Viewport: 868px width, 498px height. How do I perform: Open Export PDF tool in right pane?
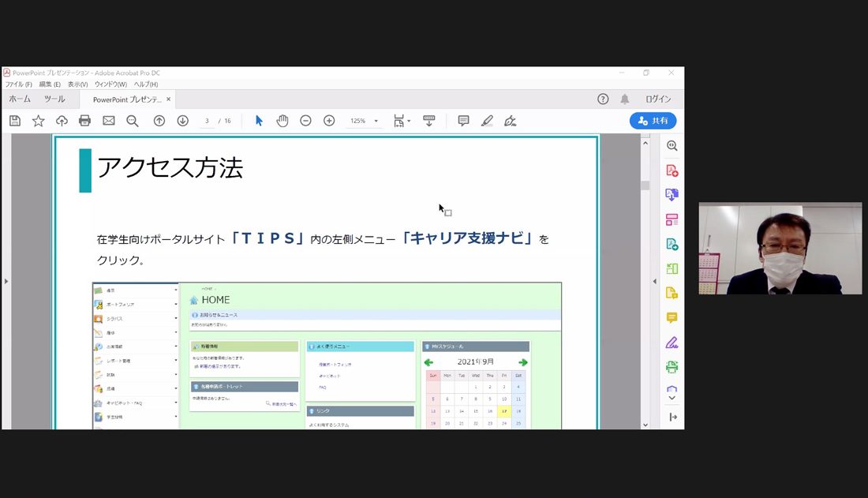pos(672,195)
